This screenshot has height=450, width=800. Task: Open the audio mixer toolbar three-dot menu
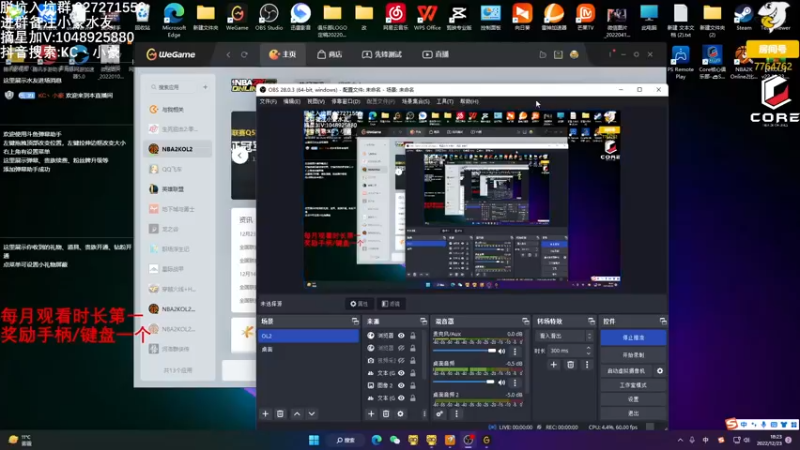[456, 414]
